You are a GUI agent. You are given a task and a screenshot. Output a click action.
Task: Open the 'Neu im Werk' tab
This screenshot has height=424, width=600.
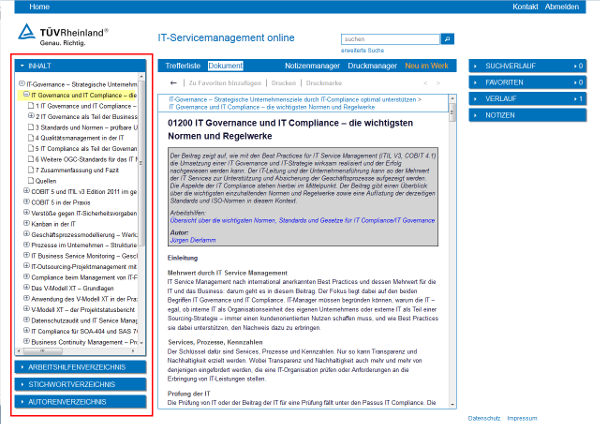coord(427,66)
